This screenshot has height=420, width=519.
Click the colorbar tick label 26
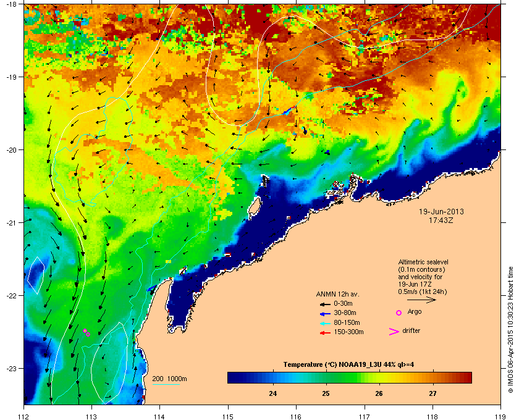point(379,393)
